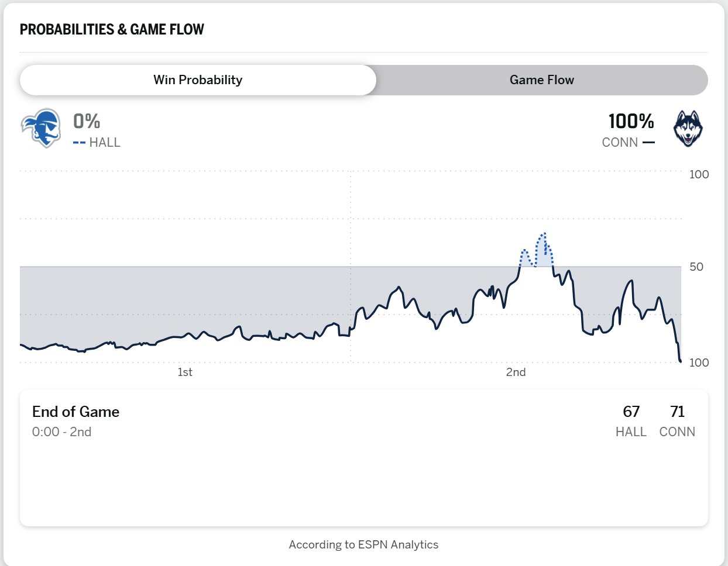Click the dashed HALL legend marker
728x566 pixels.
(80, 143)
